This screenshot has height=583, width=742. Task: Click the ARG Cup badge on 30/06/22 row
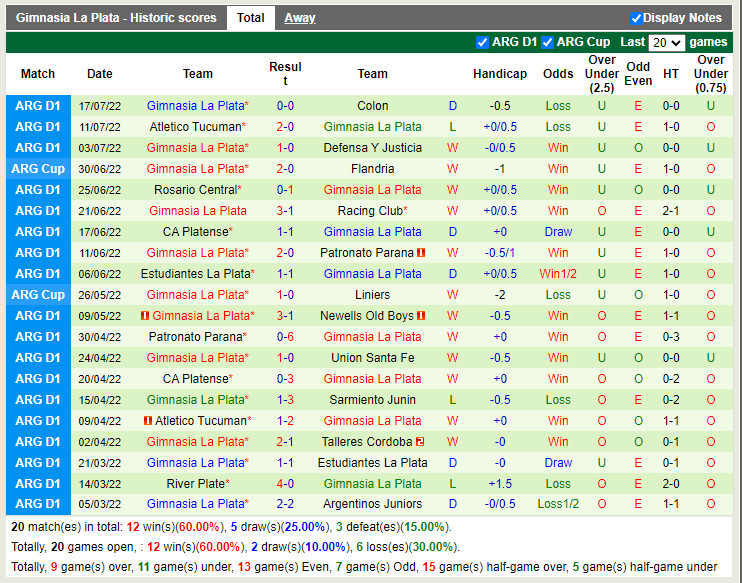(38, 169)
